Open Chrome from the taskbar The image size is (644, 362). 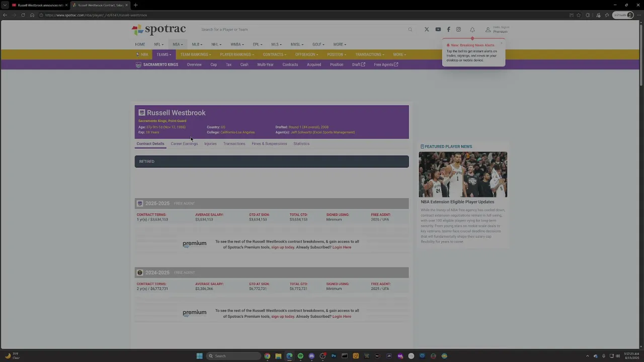tap(267, 356)
